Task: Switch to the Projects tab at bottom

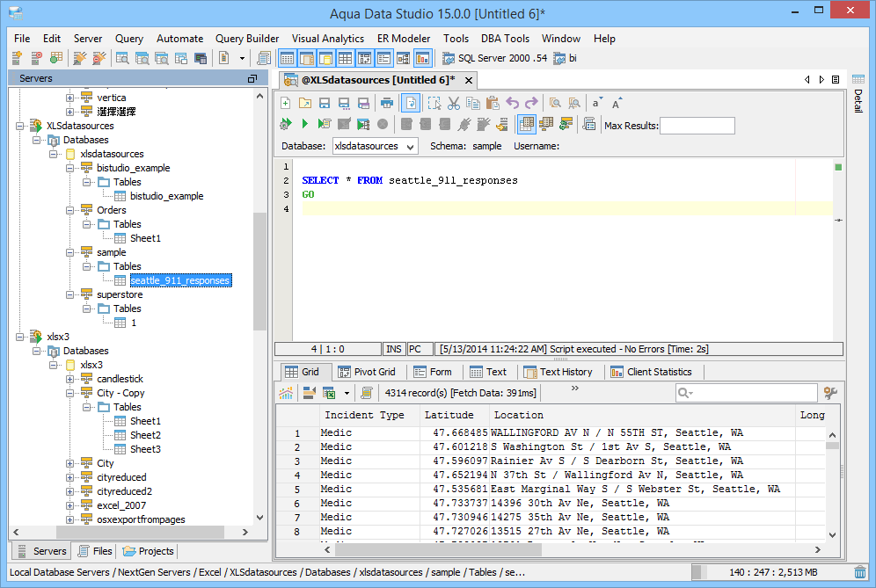Action: [x=148, y=551]
